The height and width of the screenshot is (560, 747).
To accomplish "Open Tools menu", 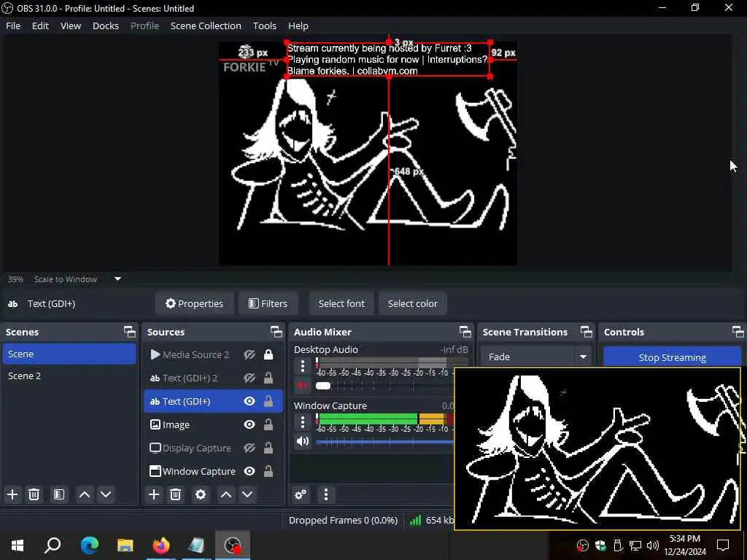I will (264, 26).
